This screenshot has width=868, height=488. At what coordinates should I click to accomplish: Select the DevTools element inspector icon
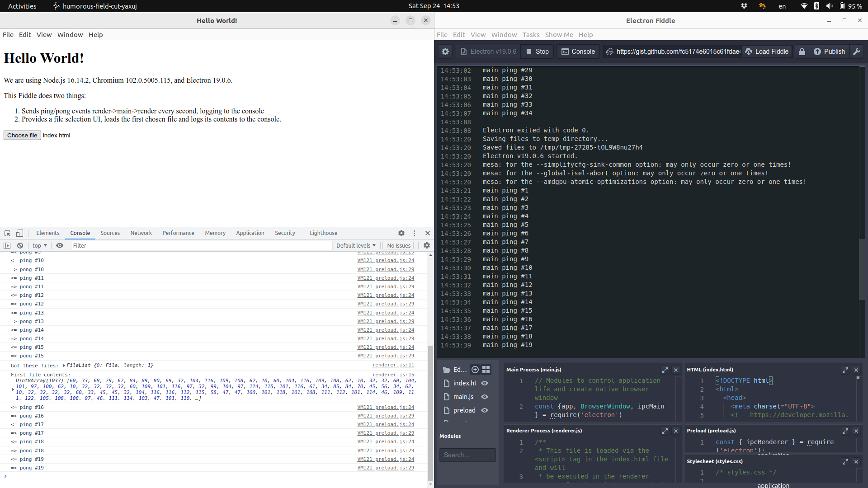click(7, 233)
